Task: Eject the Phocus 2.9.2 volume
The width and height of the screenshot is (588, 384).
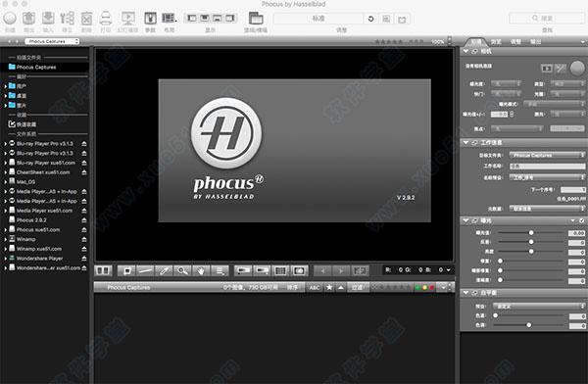Action: (84, 220)
